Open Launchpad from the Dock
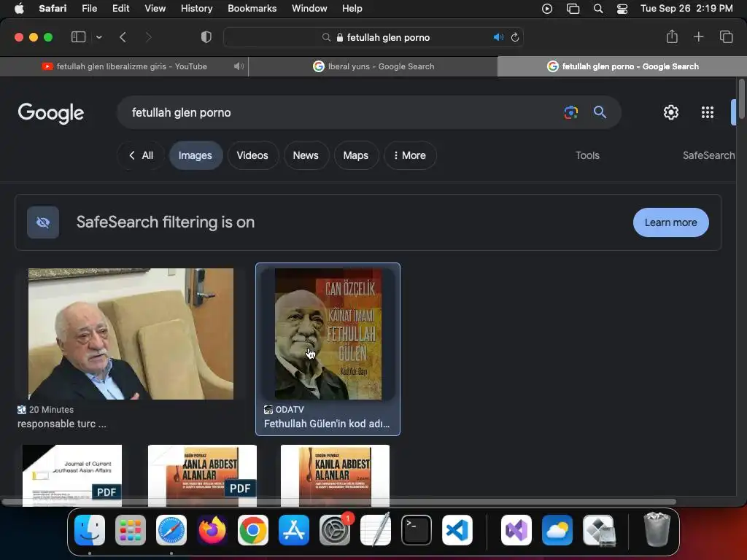Viewport: 747px width, 560px height. pyautogui.click(x=131, y=530)
